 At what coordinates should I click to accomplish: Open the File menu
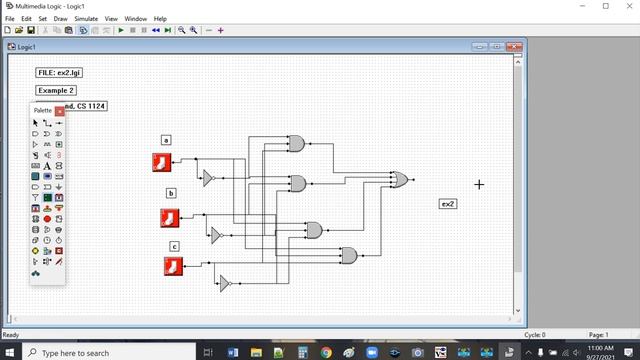10,19
